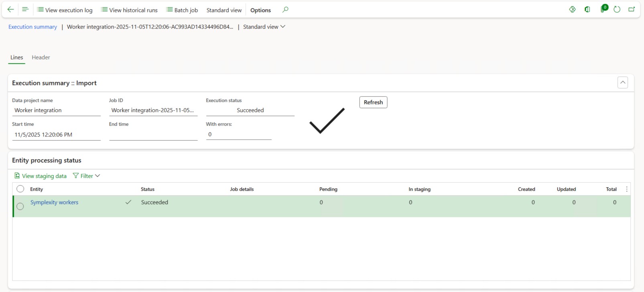Viewport: 644px width, 292px height.
Task: Open the Symplexity workers entity link
Action: 54,202
